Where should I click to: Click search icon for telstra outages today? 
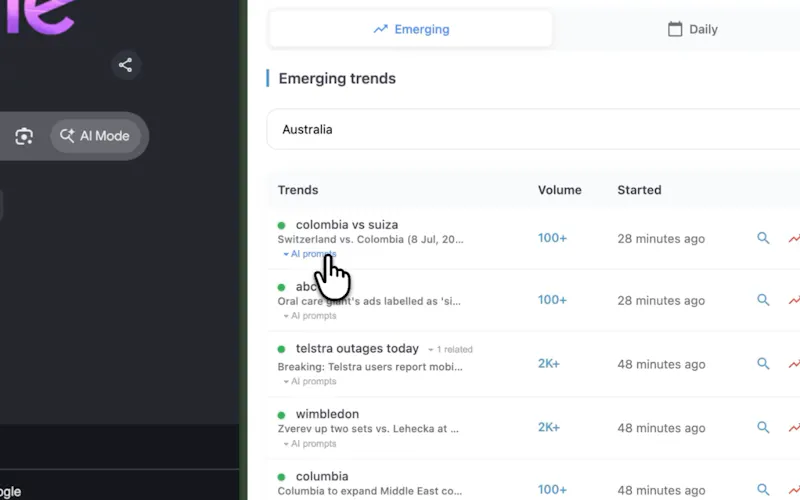click(763, 363)
